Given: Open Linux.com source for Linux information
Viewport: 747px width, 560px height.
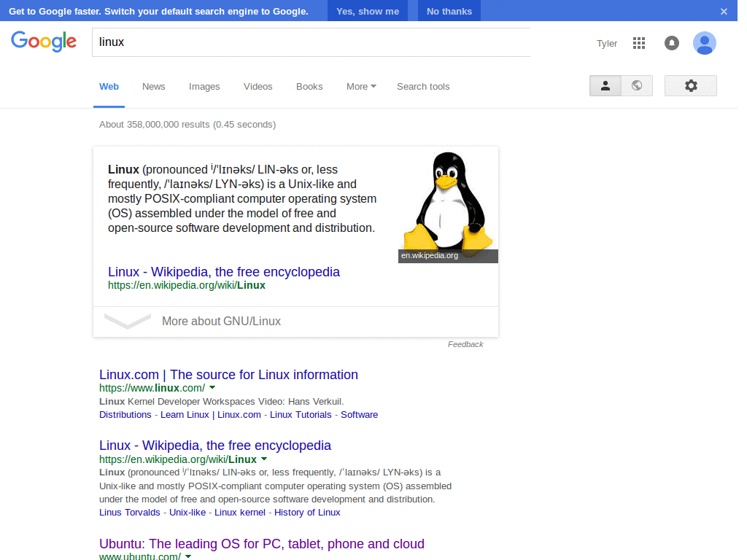Looking at the screenshot, I should point(228,375).
